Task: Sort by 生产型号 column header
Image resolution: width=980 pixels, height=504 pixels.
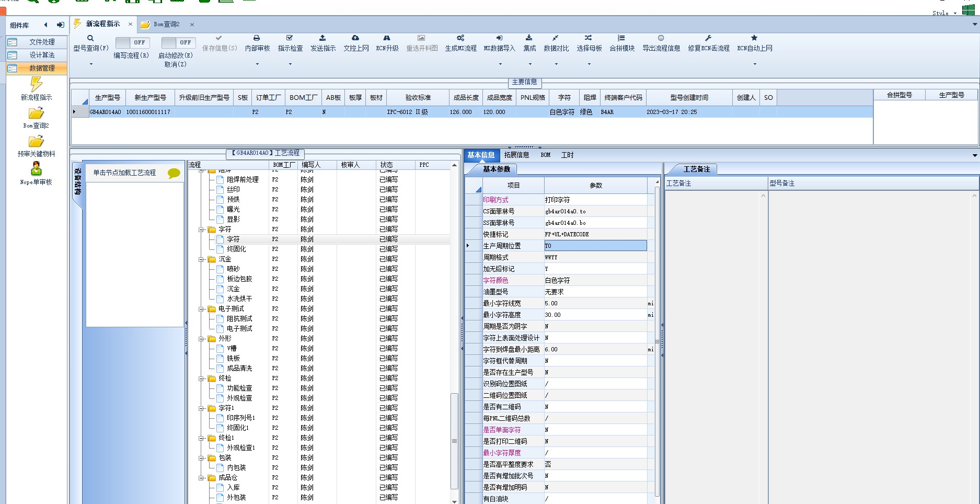Action: tap(108, 98)
